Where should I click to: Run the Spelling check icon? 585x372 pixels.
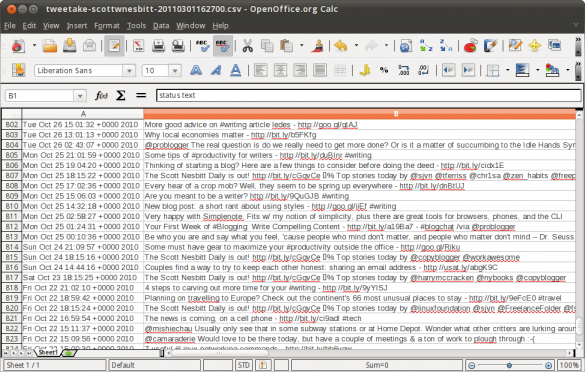(x=203, y=46)
